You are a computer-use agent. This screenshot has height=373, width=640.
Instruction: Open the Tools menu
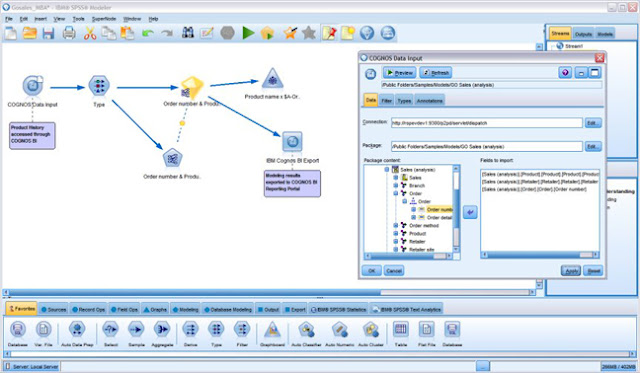pos(78,19)
